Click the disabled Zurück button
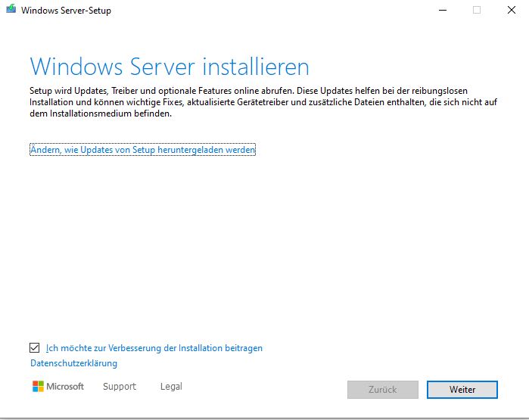Image resolution: width=529 pixels, height=420 pixels. pos(382,390)
